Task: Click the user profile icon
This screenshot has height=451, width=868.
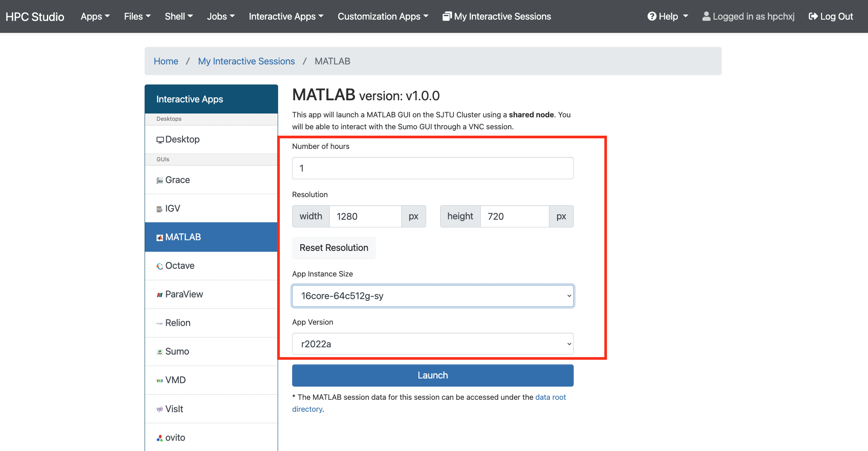Action: 706,16
